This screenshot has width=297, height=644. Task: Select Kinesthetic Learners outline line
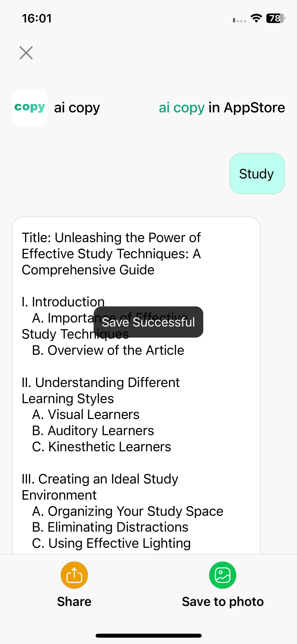[x=101, y=447]
